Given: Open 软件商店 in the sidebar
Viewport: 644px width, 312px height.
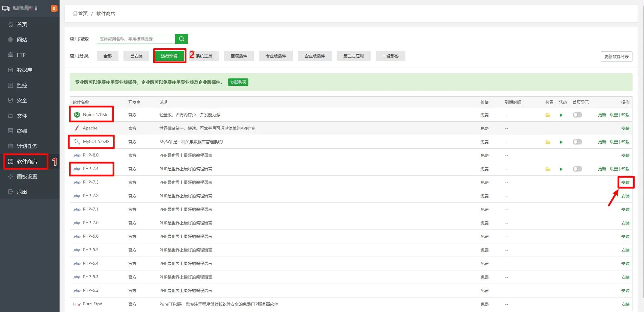Looking at the screenshot, I should [x=27, y=162].
